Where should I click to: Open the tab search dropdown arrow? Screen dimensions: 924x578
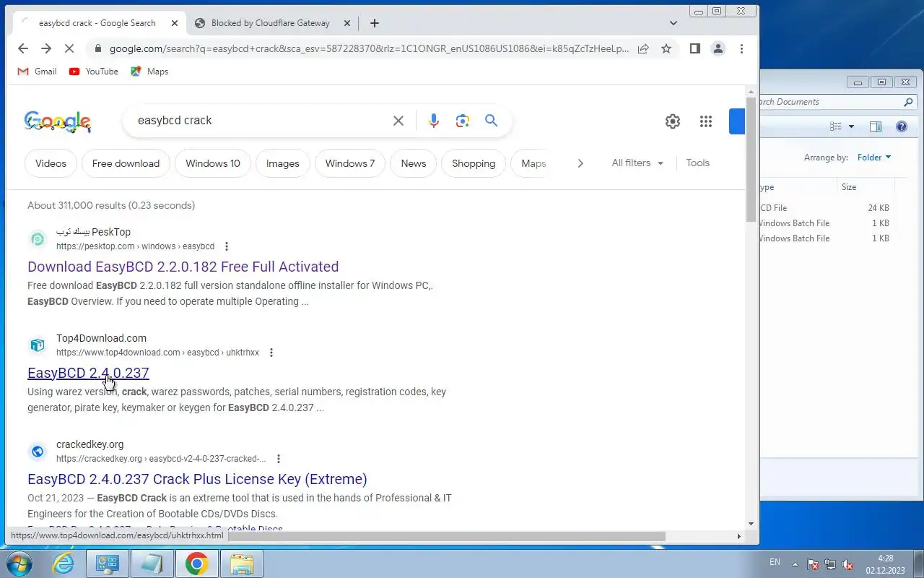674,23
